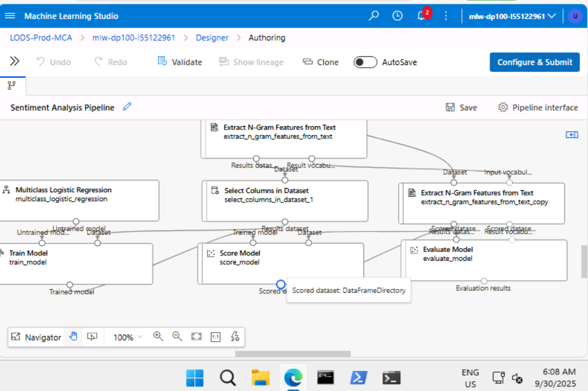The image size is (588, 391).
Task: Fit pipeline to screen
Action: point(197,337)
